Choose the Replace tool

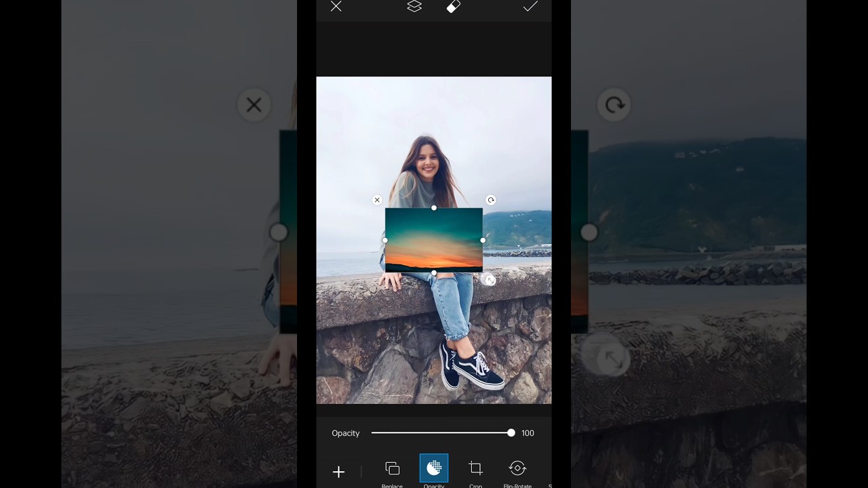point(392,472)
